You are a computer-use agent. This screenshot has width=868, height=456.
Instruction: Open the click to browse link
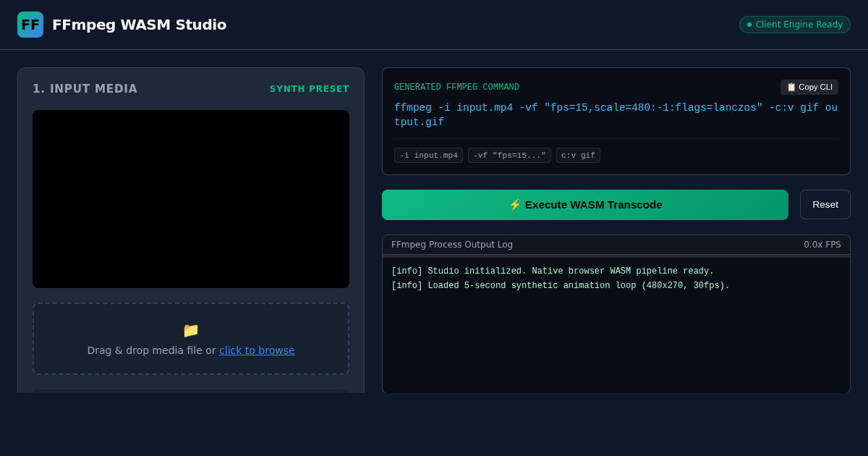(x=257, y=350)
